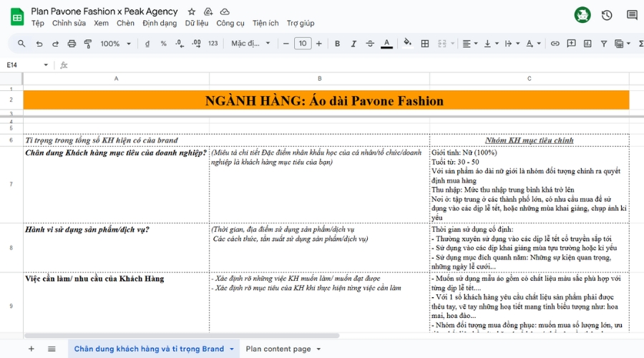
Task: Apply percent format
Action: point(163,44)
